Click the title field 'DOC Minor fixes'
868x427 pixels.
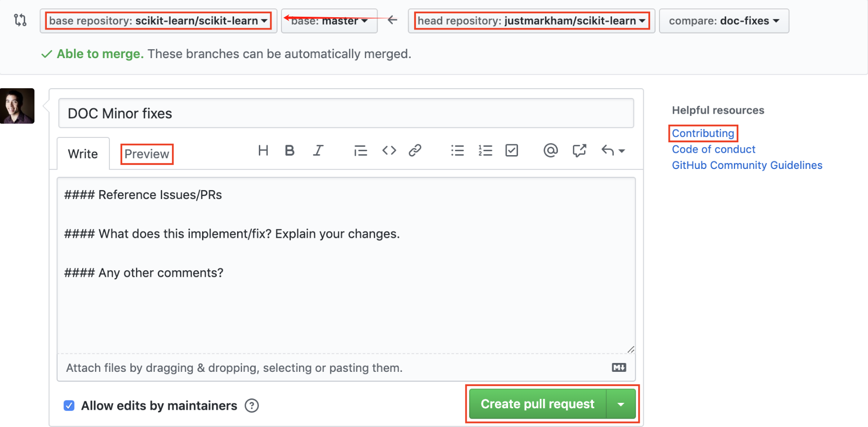[346, 113]
